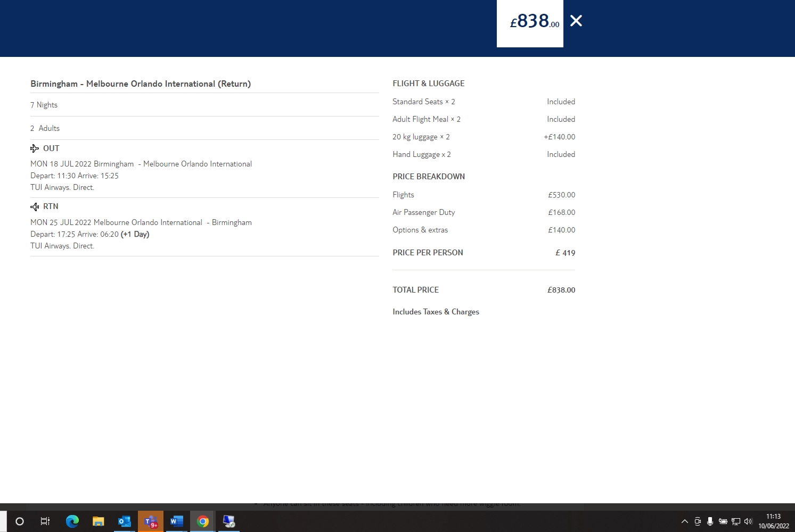
Task: Switch to Word on the taskbar
Action: click(x=177, y=521)
